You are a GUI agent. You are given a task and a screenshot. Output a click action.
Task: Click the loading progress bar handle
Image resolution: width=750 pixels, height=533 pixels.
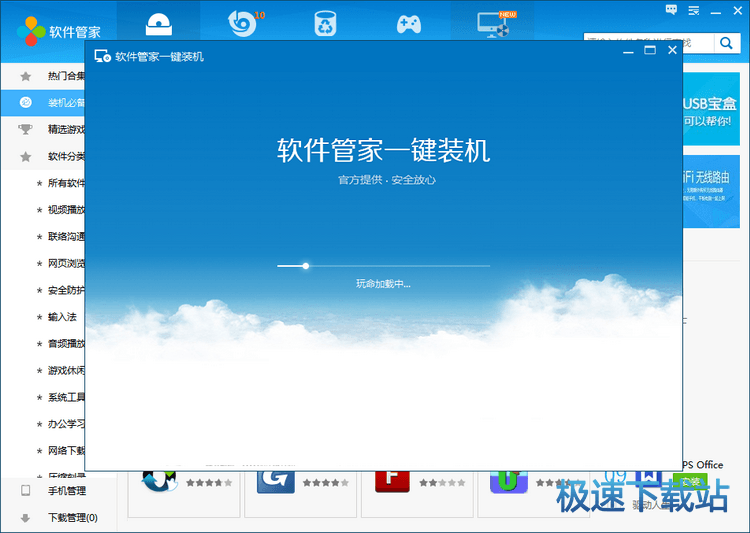(306, 266)
